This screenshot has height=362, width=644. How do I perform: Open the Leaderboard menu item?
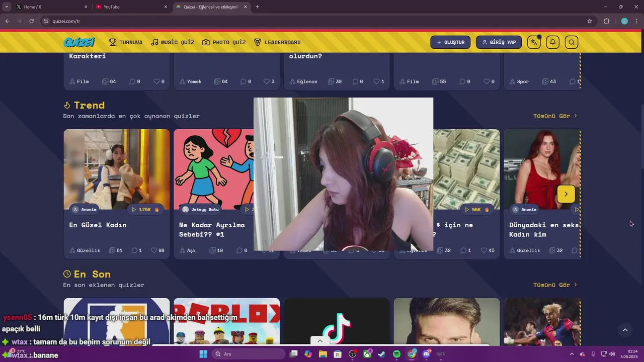(277, 42)
